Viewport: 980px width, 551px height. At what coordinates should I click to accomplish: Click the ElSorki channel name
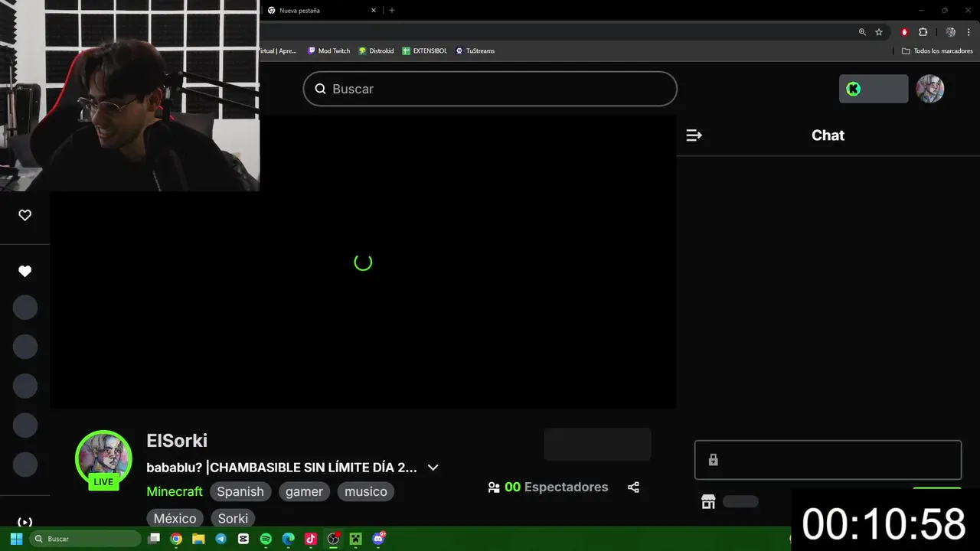pos(177,441)
